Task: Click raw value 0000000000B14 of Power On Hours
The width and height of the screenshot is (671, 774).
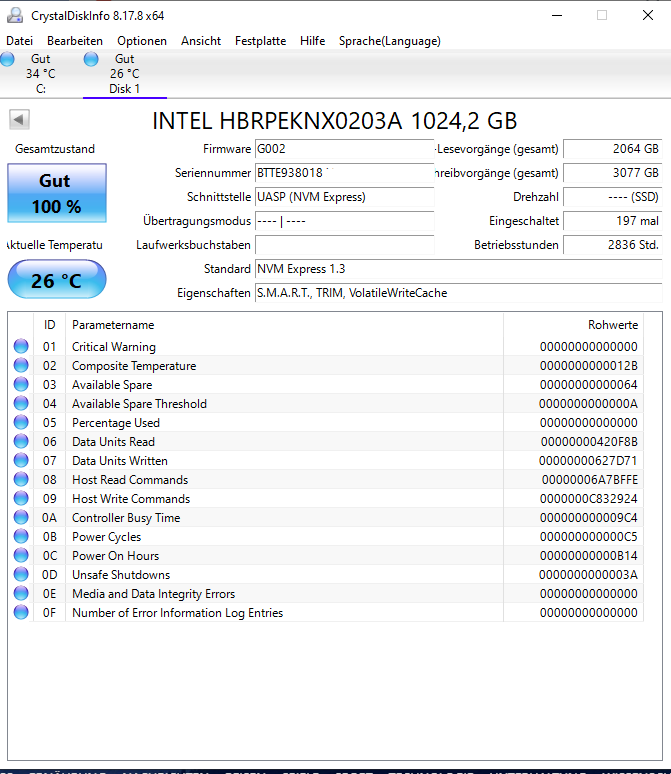Action: click(x=589, y=556)
